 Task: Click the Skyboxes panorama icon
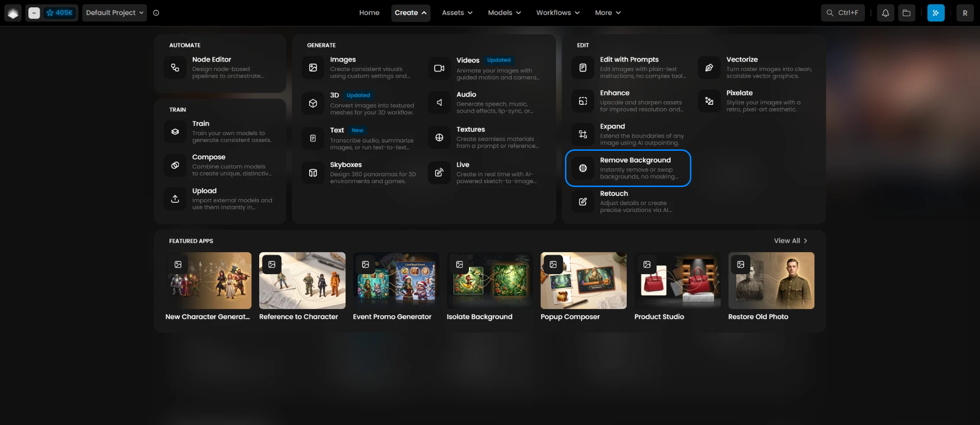point(313,173)
